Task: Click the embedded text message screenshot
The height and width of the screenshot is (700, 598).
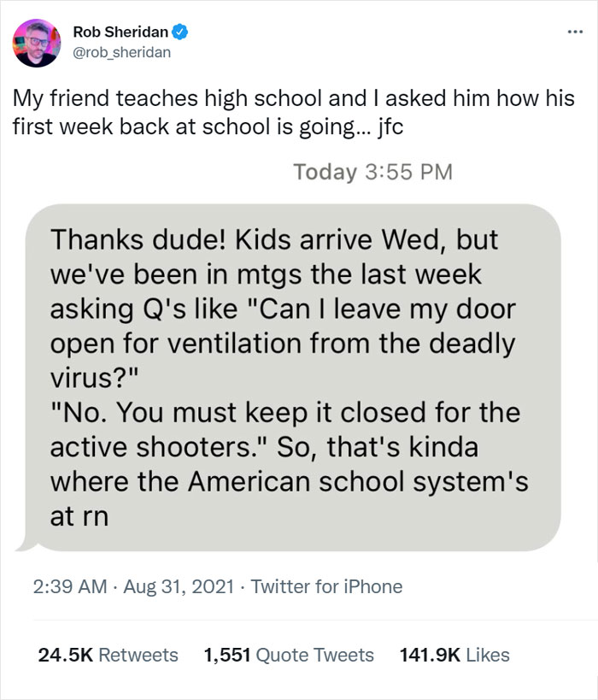Action: 299,368
